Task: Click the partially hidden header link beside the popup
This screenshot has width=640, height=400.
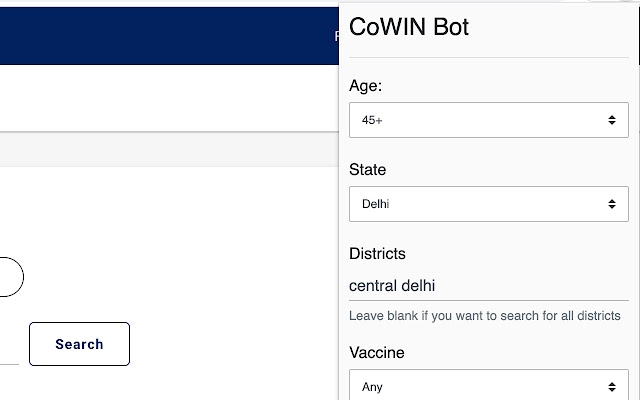Action: (337, 36)
